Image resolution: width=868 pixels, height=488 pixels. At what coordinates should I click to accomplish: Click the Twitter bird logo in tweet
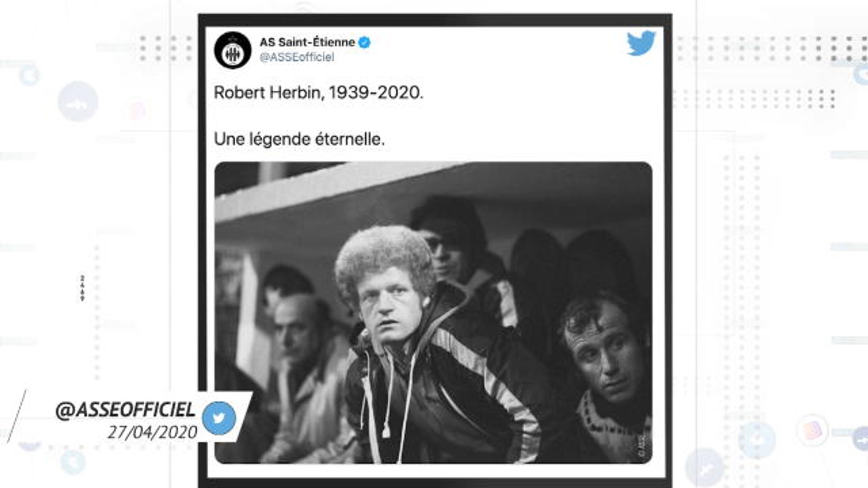[x=641, y=43]
